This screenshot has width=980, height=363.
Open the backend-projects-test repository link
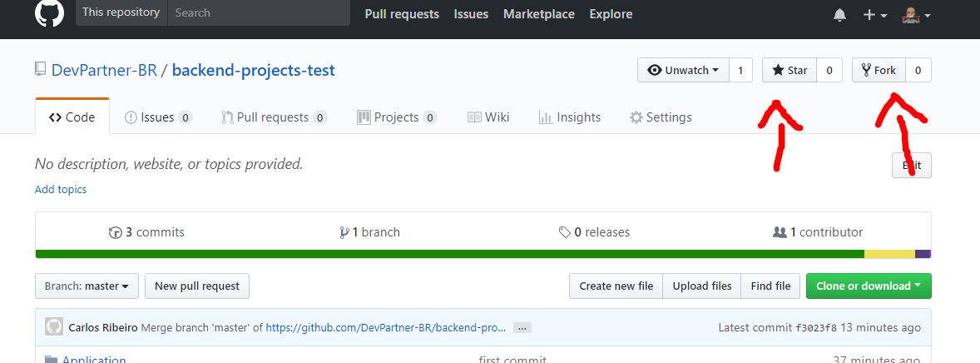[253, 70]
